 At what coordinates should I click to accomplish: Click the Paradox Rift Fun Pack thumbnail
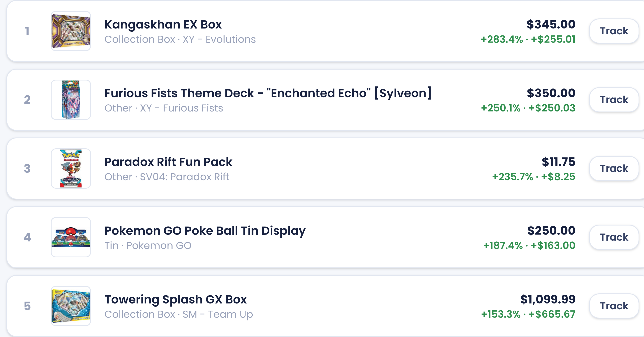[x=71, y=168]
